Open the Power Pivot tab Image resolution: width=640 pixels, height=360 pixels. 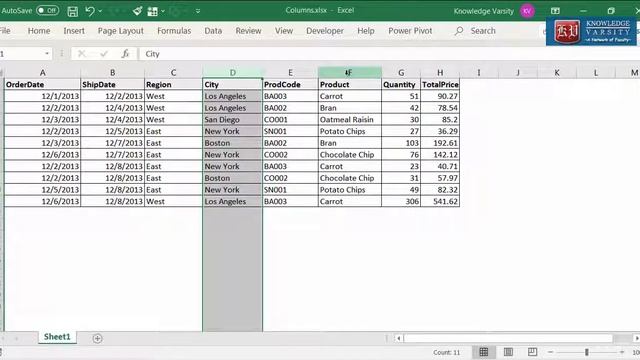pos(410,31)
